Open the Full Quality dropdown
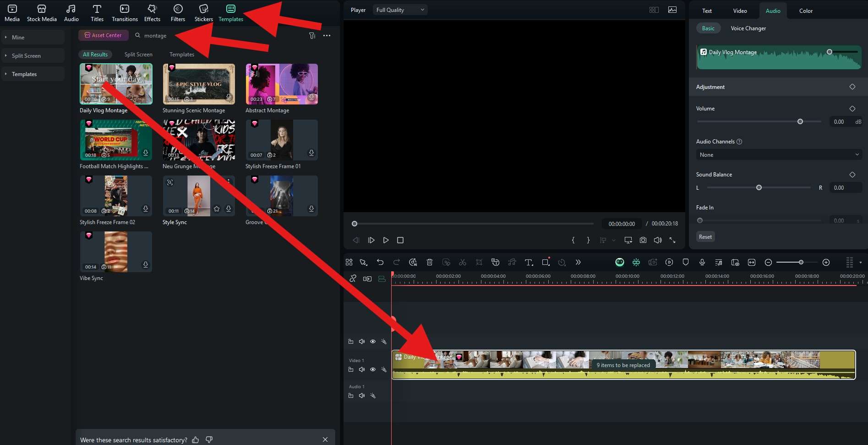Screen dimensions: 868x445 (400, 10)
